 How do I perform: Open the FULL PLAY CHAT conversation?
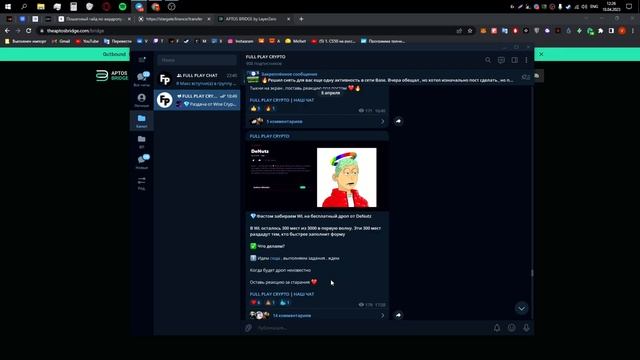coord(197,79)
